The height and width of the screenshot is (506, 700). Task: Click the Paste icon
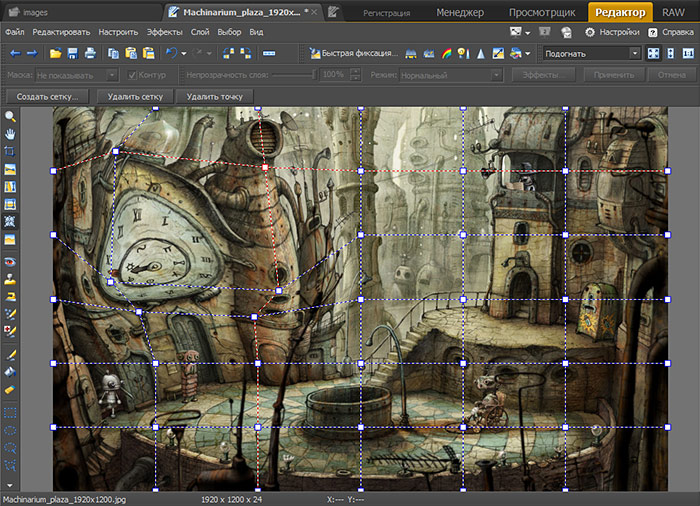click(x=131, y=54)
